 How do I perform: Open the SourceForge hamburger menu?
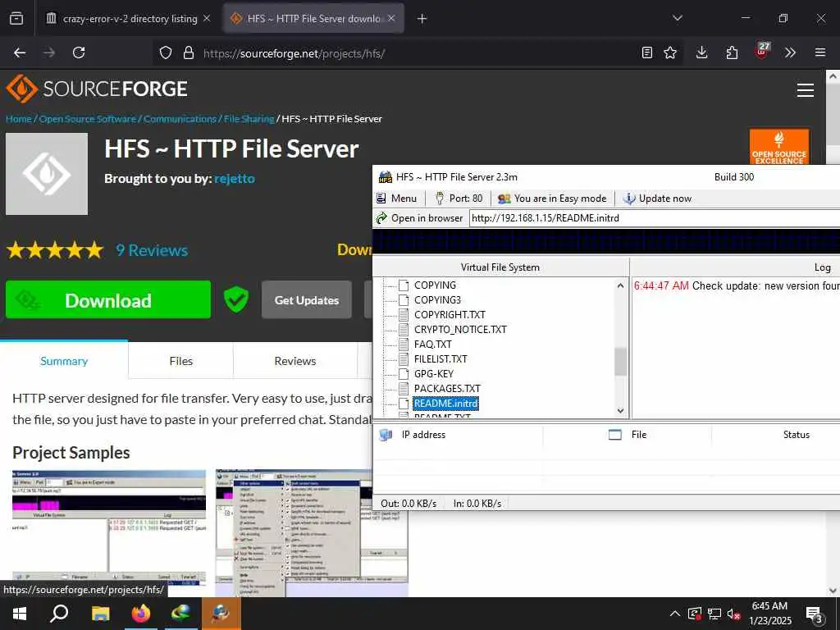[806, 90]
